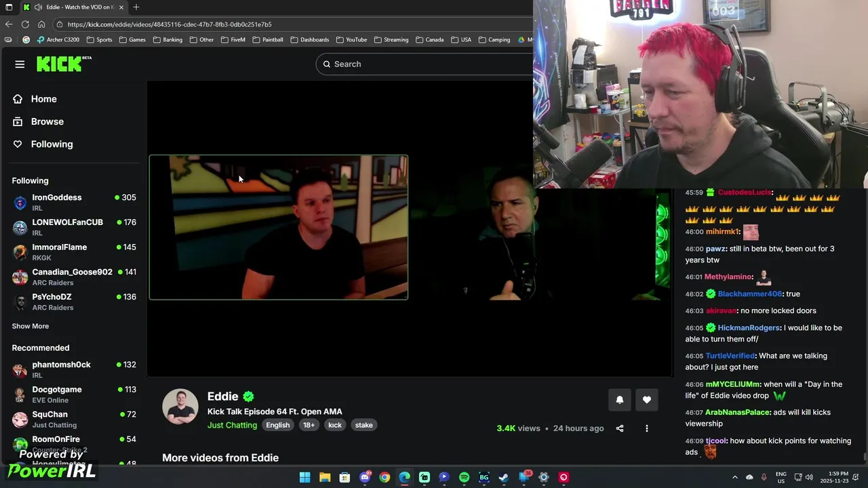Open Just Chatting category link
Image resolution: width=868 pixels, height=488 pixels.
(232, 425)
